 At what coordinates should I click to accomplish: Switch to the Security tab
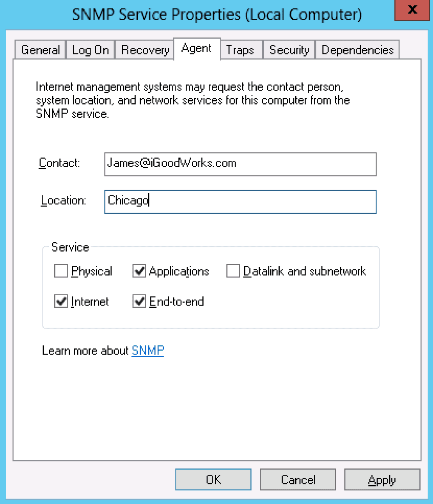pyautogui.click(x=289, y=50)
